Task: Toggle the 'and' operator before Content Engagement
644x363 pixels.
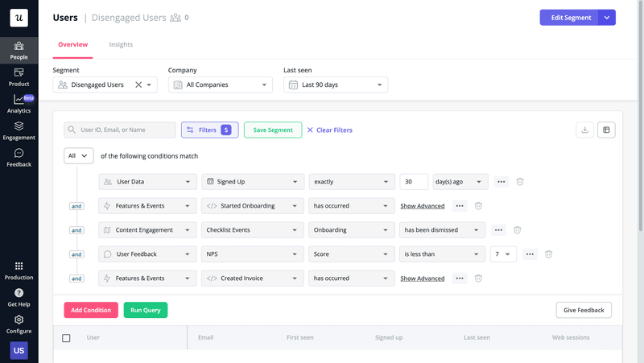Action: 76,230
